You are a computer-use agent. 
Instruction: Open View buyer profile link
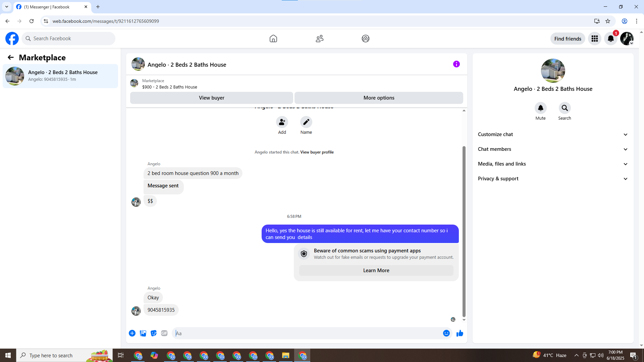coord(317,152)
